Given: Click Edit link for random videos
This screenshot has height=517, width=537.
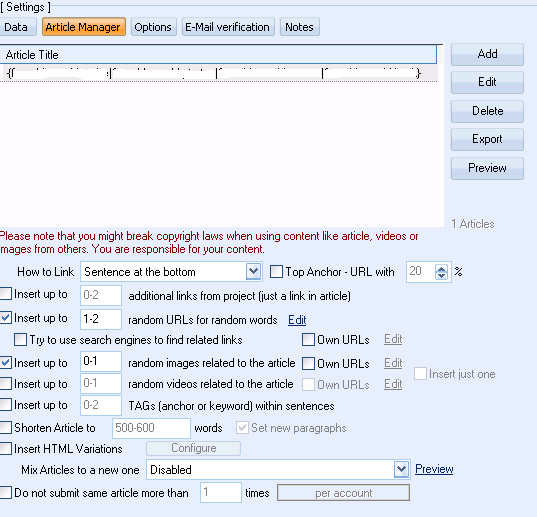Looking at the screenshot, I should (393, 384).
